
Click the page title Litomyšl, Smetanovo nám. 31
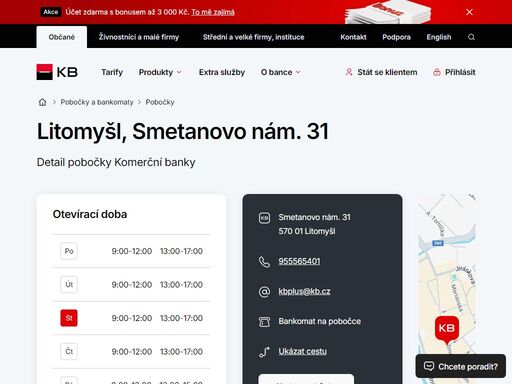click(x=183, y=131)
